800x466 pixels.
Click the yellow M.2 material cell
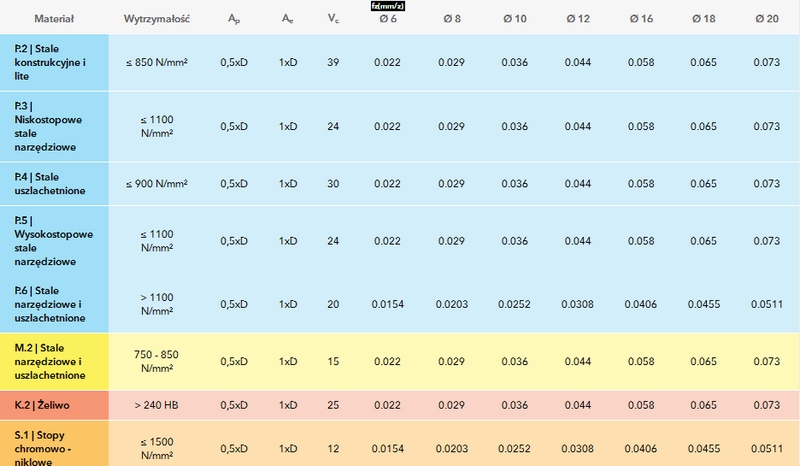54,361
